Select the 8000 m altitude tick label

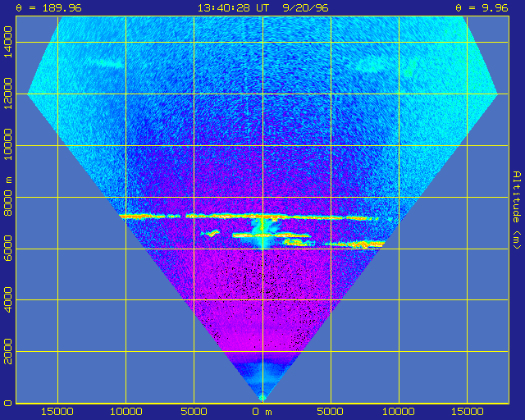(7, 197)
